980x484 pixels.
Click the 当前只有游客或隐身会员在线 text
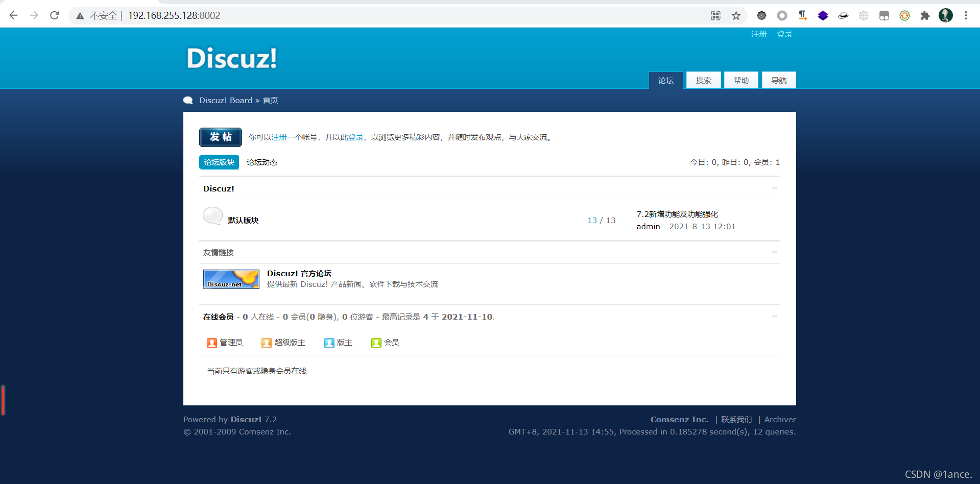click(256, 371)
